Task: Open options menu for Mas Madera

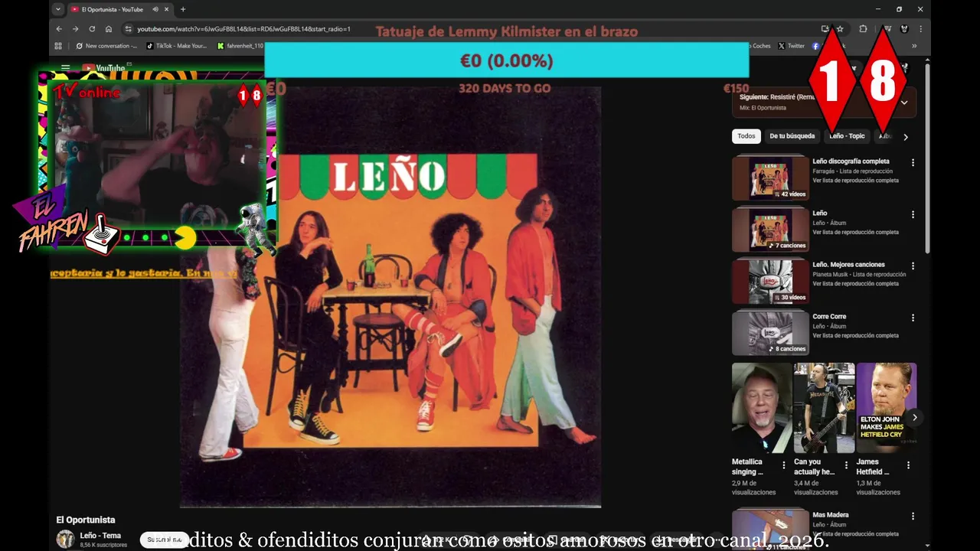Action: (x=913, y=516)
